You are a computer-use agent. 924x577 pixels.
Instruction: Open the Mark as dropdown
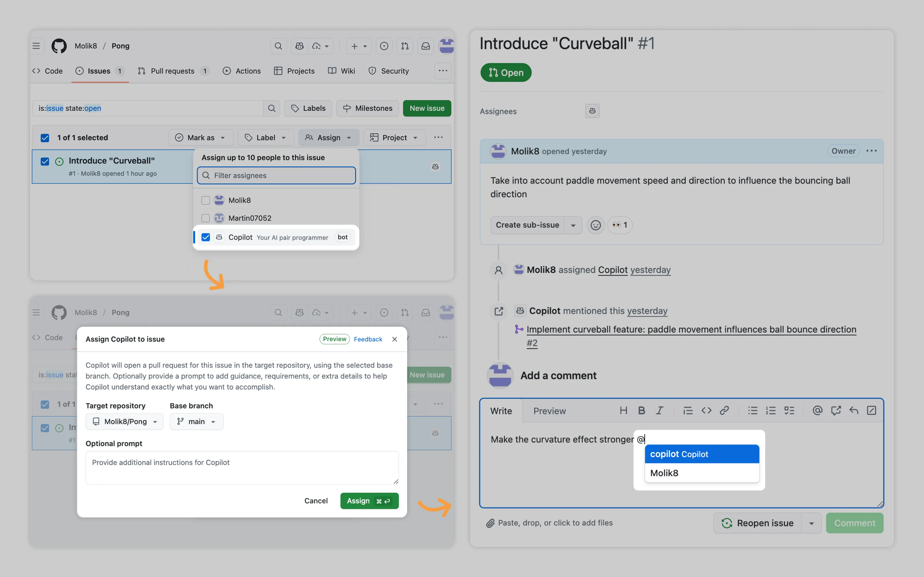(x=200, y=138)
